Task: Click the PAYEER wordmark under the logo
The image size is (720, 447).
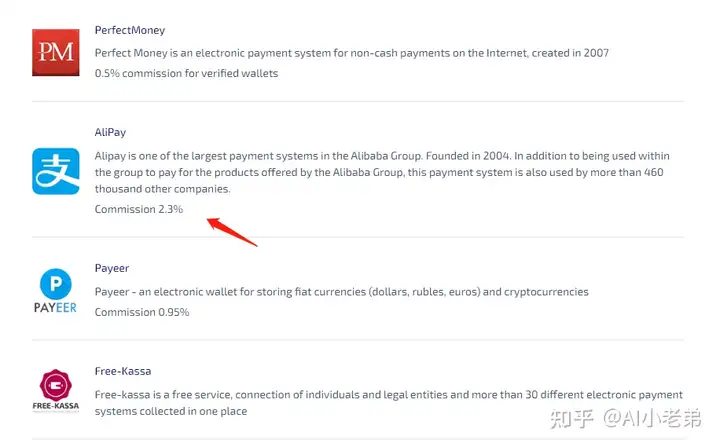Action: [55, 307]
